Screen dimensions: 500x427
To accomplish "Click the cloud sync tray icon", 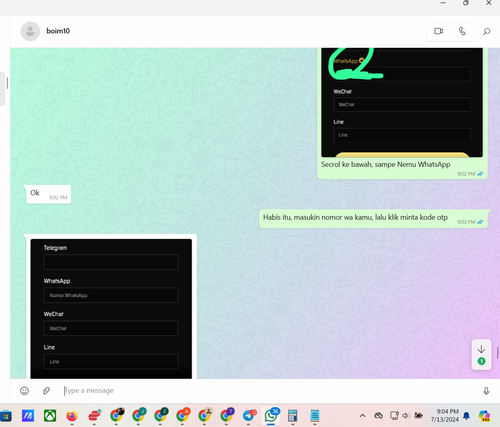I will pos(378,416).
